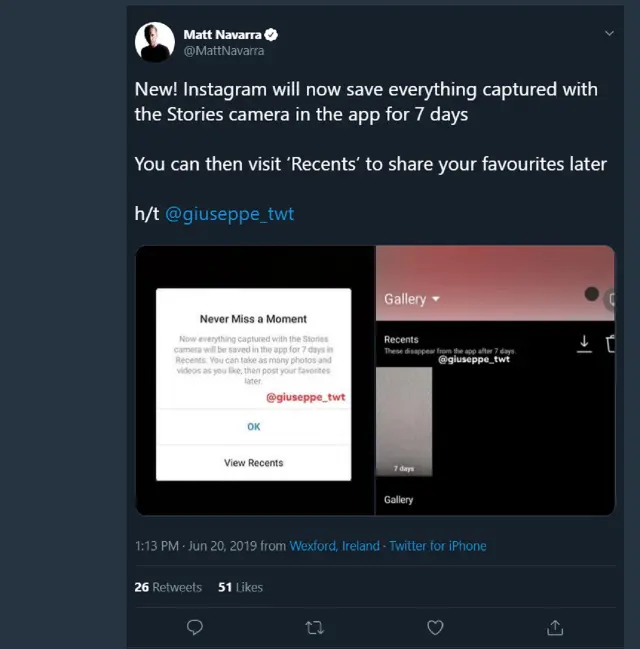Retweet this tweet using the arrows icon
640x649 pixels.
(x=314, y=627)
